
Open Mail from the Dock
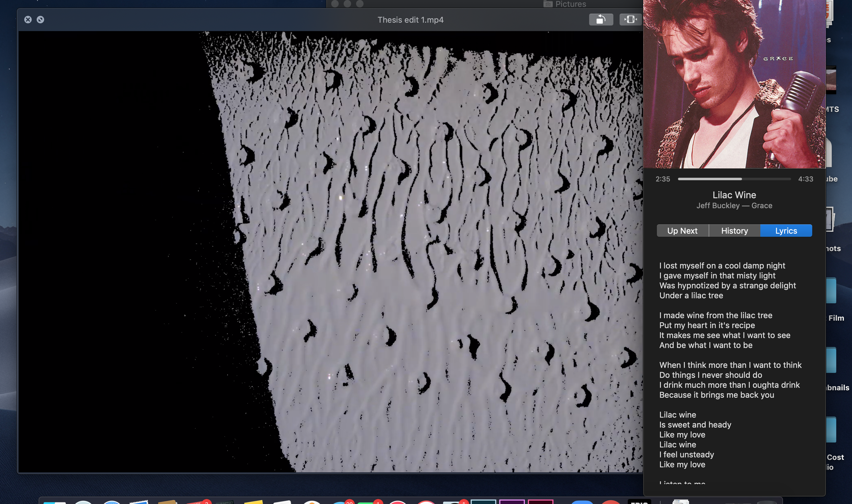click(139, 502)
